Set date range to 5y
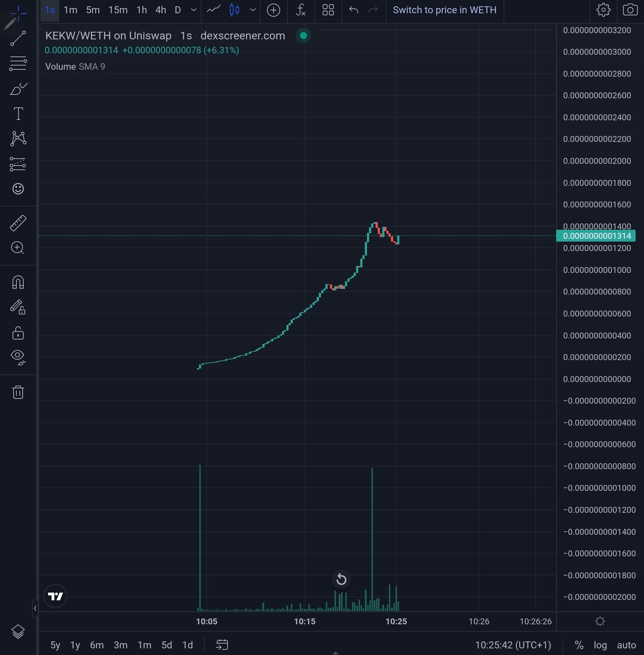Screen dimensions: 644x655 (x=55, y=645)
